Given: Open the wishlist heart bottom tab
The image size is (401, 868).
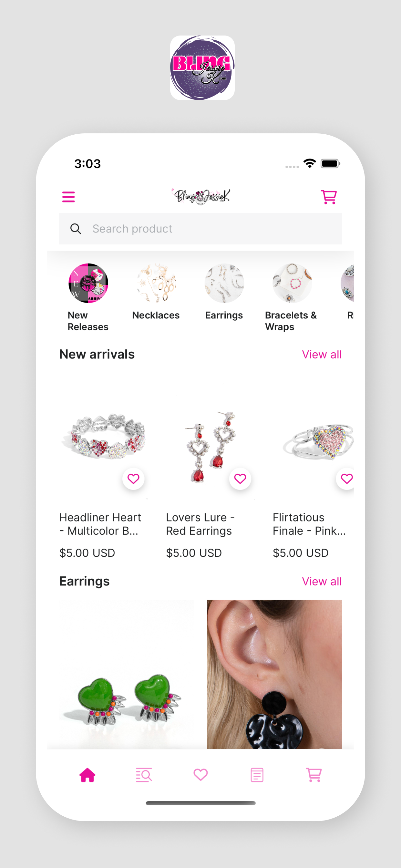Looking at the screenshot, I should (x=200, y=775).
